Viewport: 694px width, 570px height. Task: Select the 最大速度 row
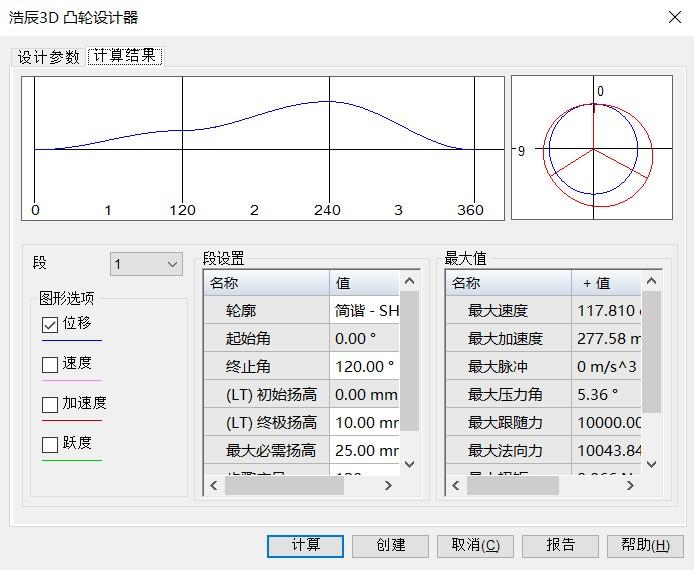544,310
